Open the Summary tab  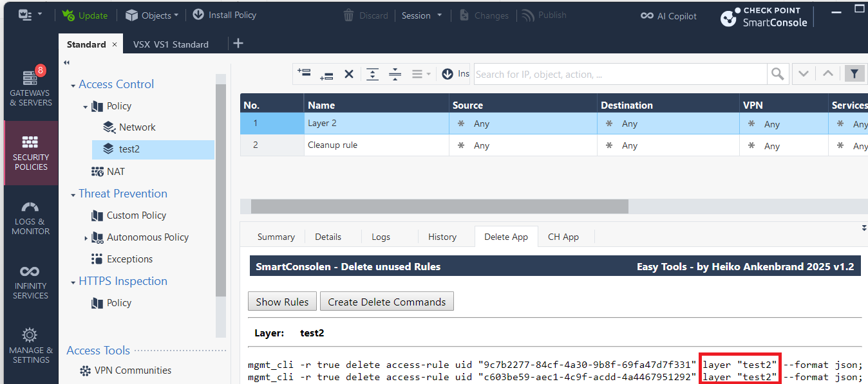click(276, 237)
